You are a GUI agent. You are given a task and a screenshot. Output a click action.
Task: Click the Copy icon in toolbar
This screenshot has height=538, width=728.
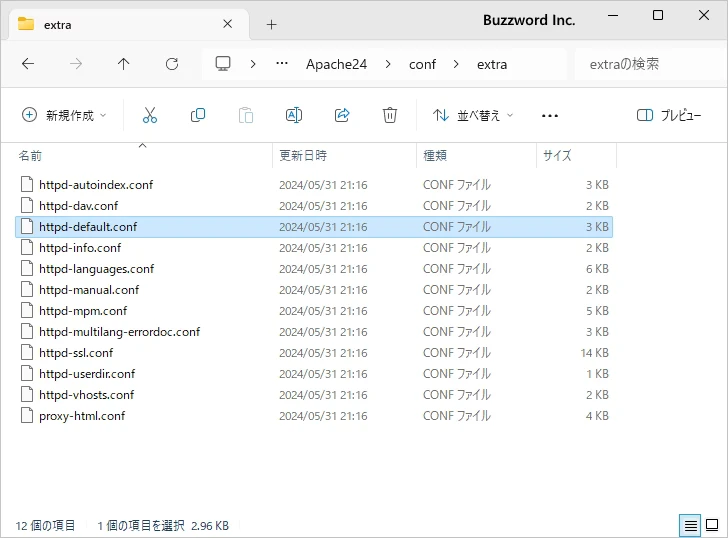click(x=198, y=115)
